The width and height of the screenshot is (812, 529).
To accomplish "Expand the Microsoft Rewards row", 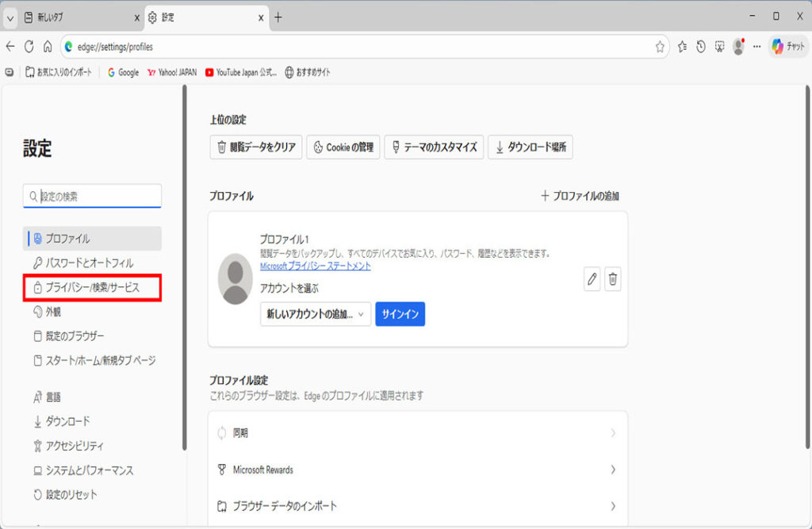I will click(417, 470).
